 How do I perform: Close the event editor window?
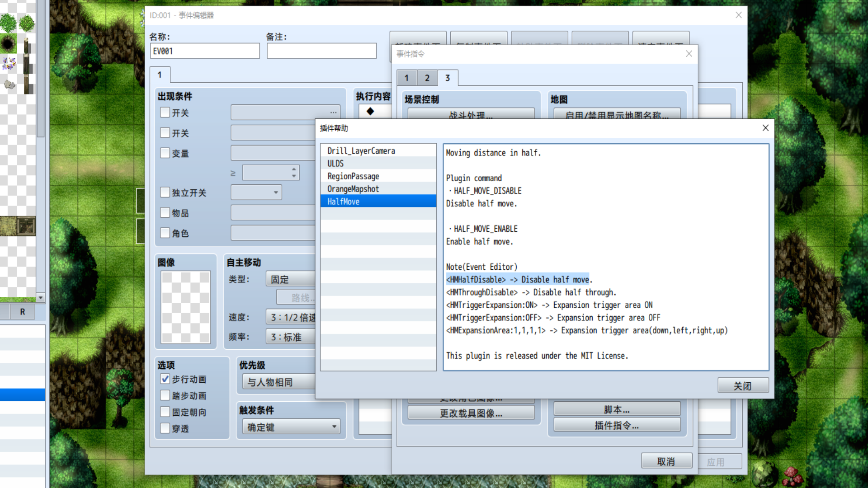click(738, 15)
